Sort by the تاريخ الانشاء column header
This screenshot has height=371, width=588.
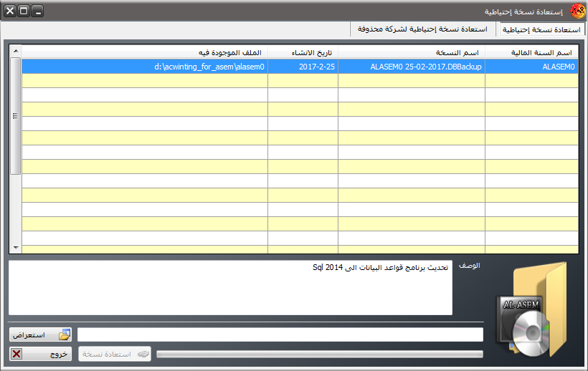point(303,53)
